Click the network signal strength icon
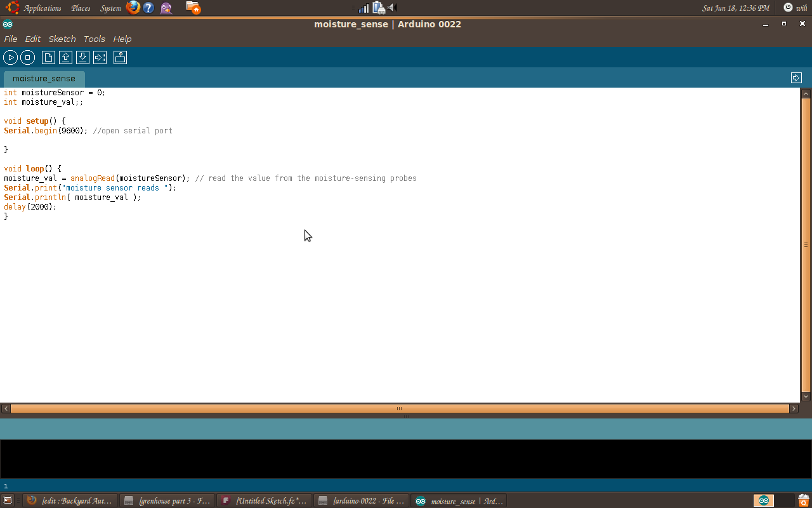Screen dimensions: 812x508 [x=363, y=8]
